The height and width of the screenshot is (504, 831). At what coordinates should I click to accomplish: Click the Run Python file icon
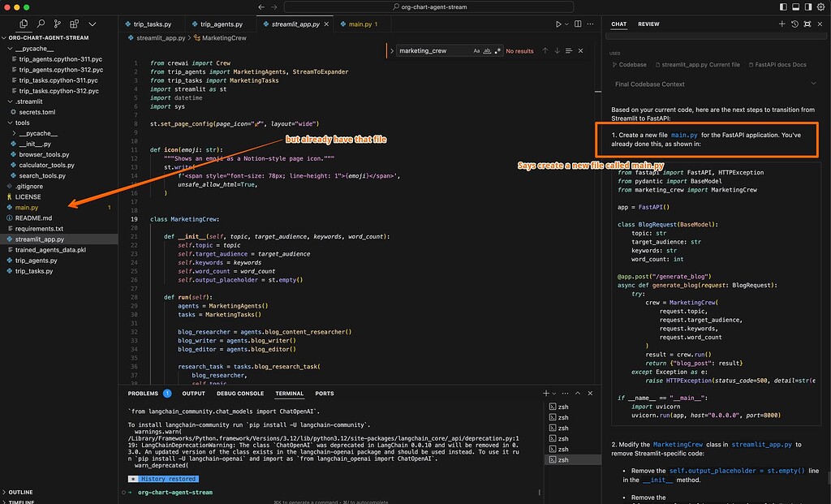pos(558,24)
